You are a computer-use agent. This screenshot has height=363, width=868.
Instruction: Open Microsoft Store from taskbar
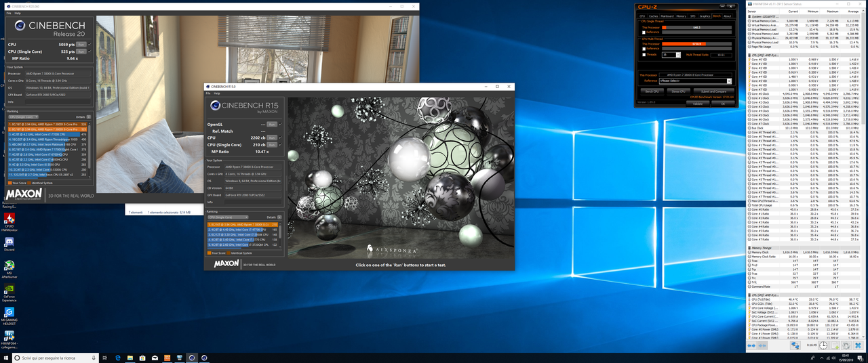(142, 358)
